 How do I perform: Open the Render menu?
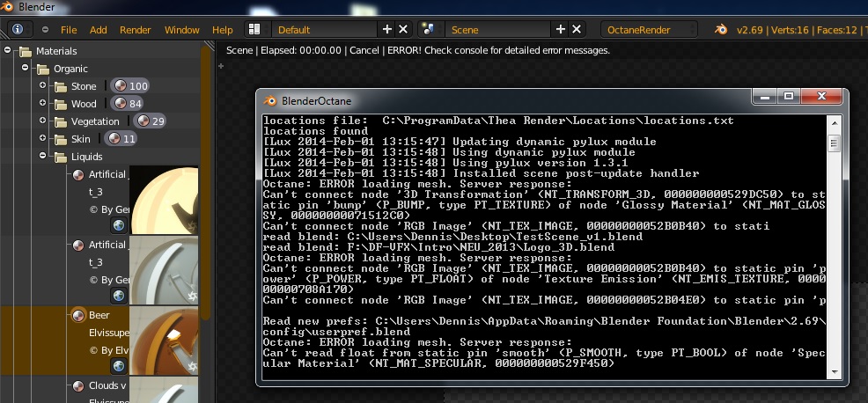[x=135, y=30]
